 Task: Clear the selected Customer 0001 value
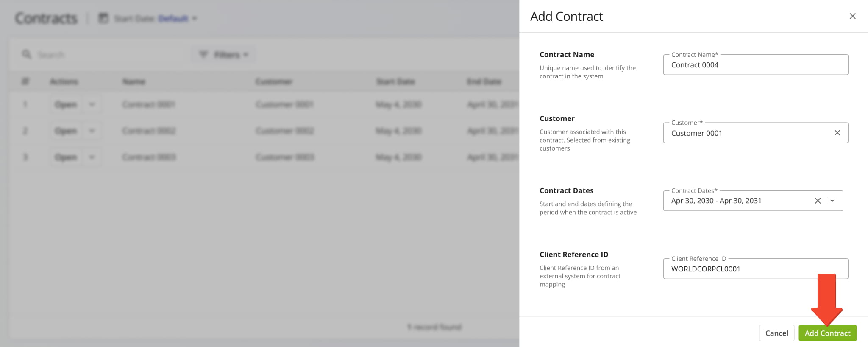(837, 133)
